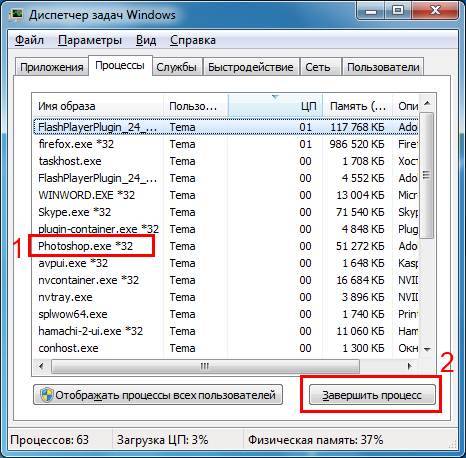
Task: Click the vertical scrollbar thumb
Action: click(427, 175)
